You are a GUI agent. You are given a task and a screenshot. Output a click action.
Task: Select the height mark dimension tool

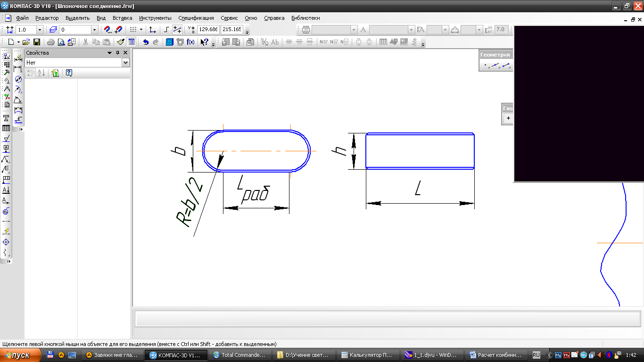[18, 120]
